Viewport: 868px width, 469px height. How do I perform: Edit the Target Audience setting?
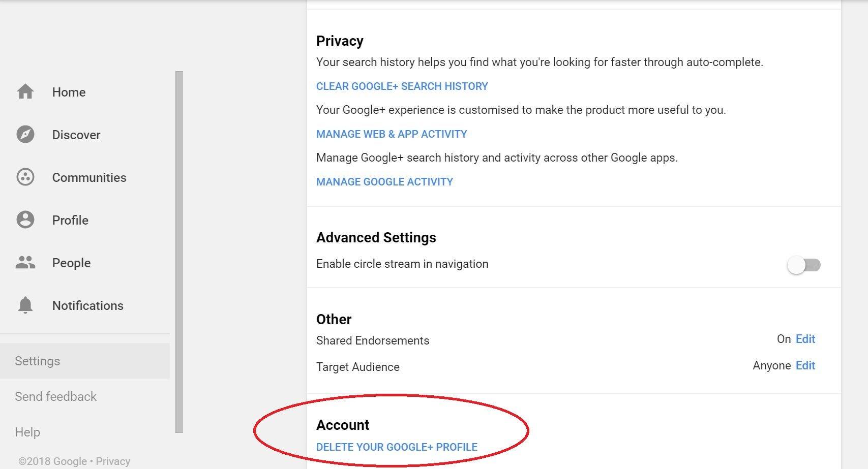806,365
